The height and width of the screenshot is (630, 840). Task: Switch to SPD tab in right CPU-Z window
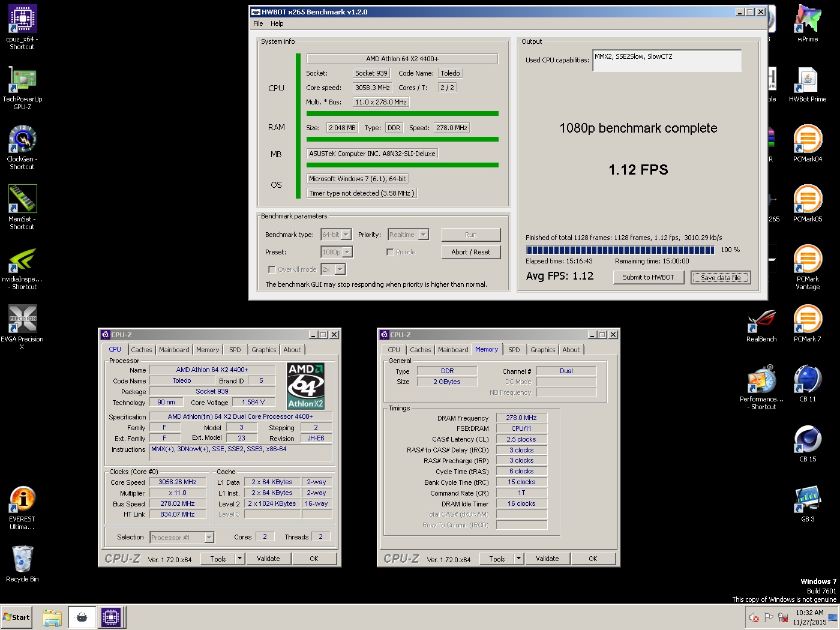[x=514, y=350]
